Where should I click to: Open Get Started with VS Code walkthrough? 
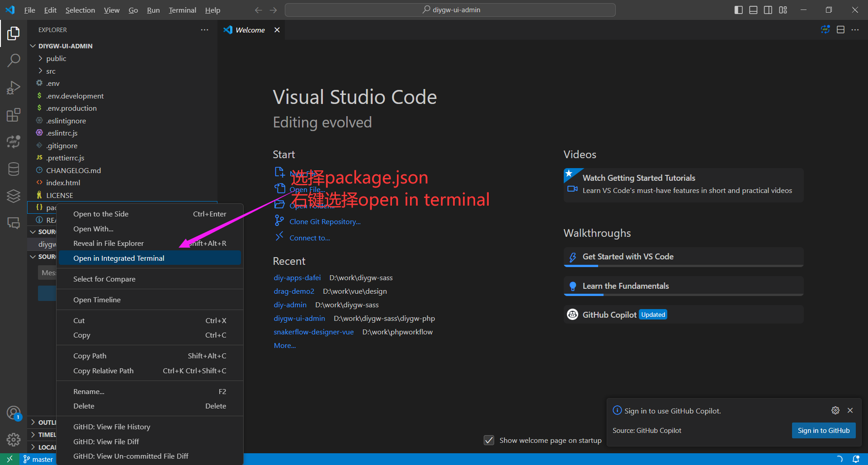point(683,257)
